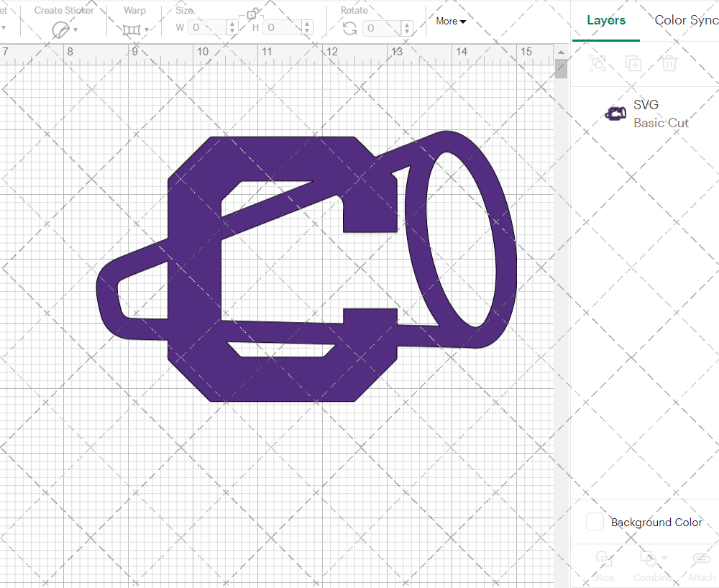Image resolution: width=719 pixels, height=588 pixels.
Task: Click the Rotate icon in the toolbar
Action: (350, 29)
